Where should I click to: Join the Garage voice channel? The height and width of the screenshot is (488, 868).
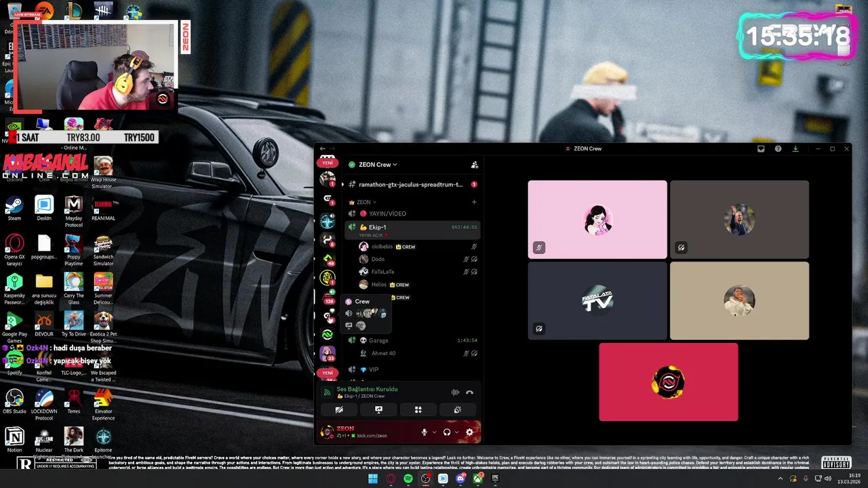tap(412, 340)
